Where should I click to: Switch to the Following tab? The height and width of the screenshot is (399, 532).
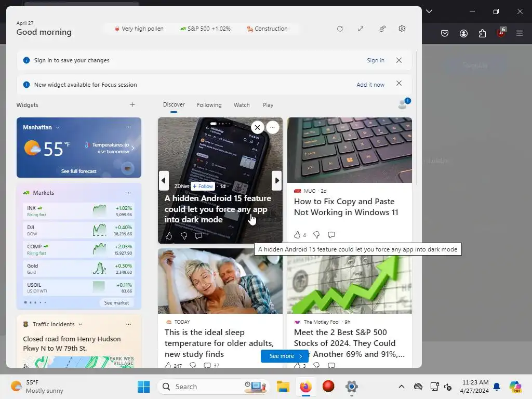pyautogui.click(x=209, y=105)
